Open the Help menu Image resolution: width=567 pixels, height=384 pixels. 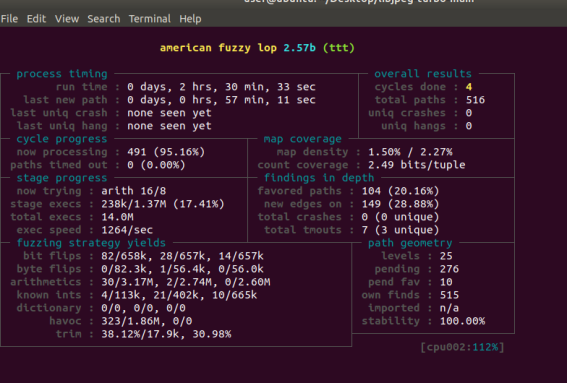pos(190,19)
